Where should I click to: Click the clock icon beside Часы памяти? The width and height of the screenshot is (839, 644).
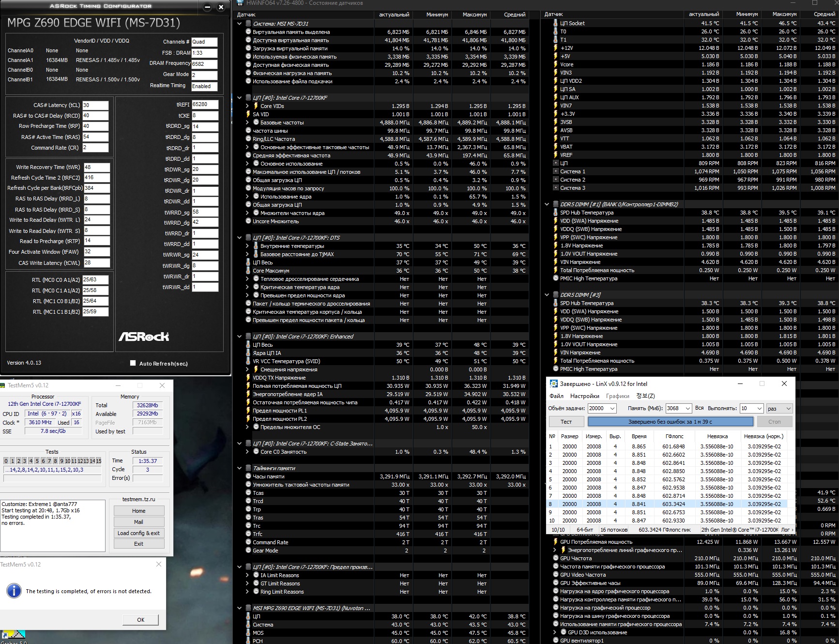point(248,476)
